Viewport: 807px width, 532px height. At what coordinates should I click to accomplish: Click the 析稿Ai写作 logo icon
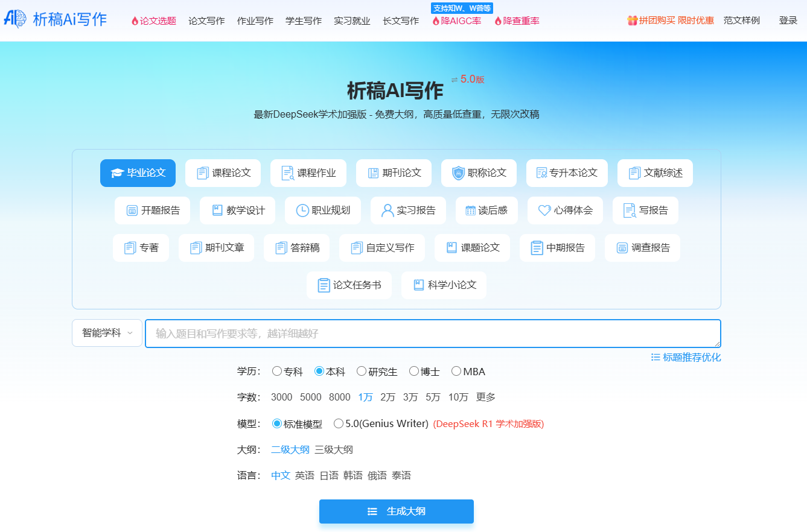click(15, 19)
